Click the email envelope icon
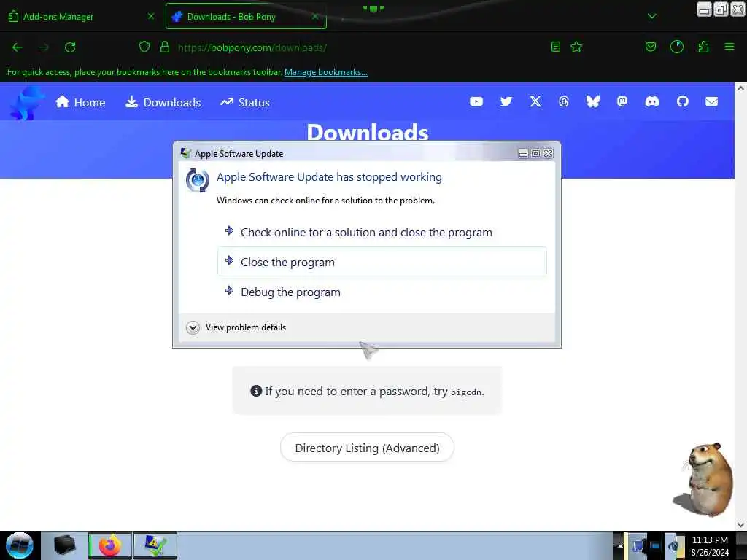Viewport: 747px width, 560px height. click(712, 101)
